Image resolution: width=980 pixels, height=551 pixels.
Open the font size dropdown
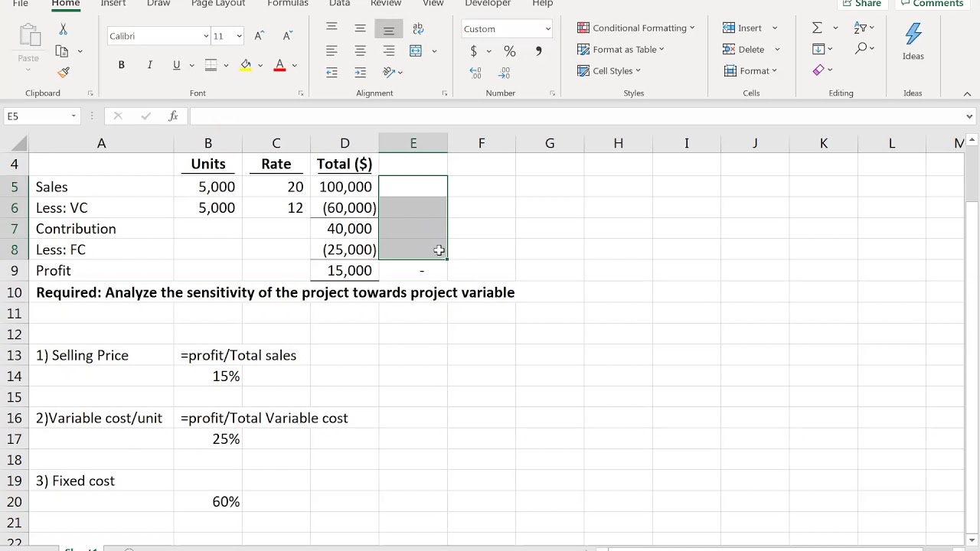pyautogui.click(x=239, y=36)
